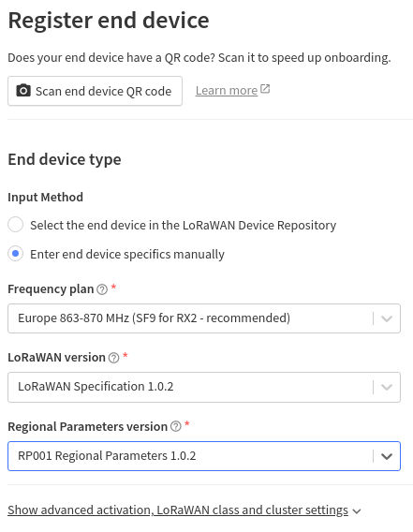This screenshot has width=413, height=532.
Task: Click the camera icon on scan button
Action: coord(23,91)
